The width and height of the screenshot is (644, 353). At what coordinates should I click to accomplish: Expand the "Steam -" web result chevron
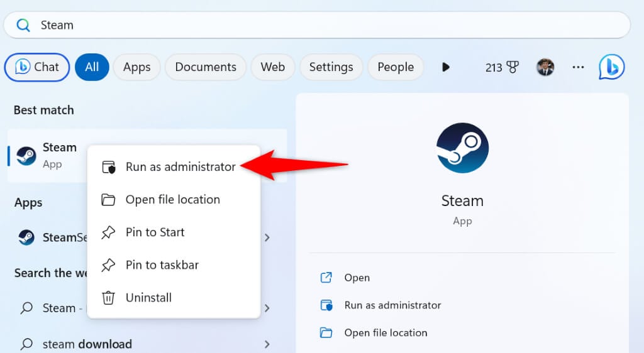[x=267, y=308]
